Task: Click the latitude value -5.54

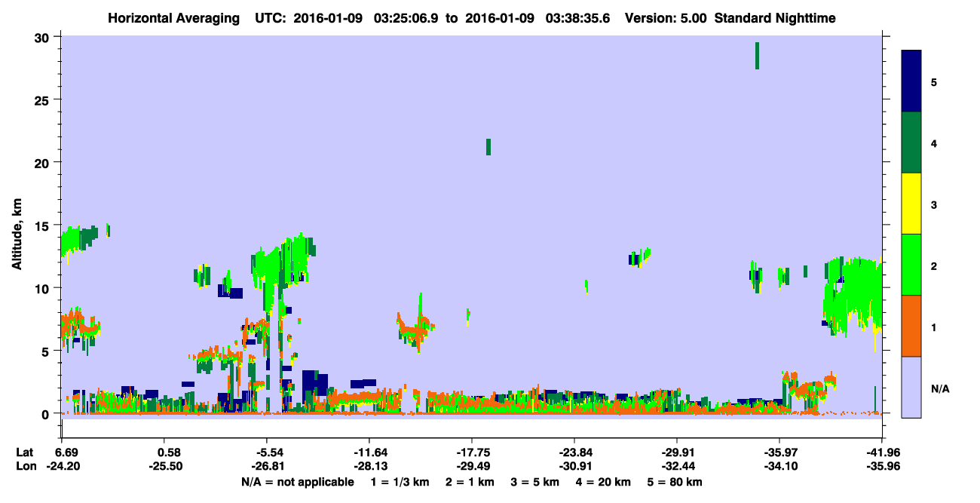Action: click(x=270, y=452)
